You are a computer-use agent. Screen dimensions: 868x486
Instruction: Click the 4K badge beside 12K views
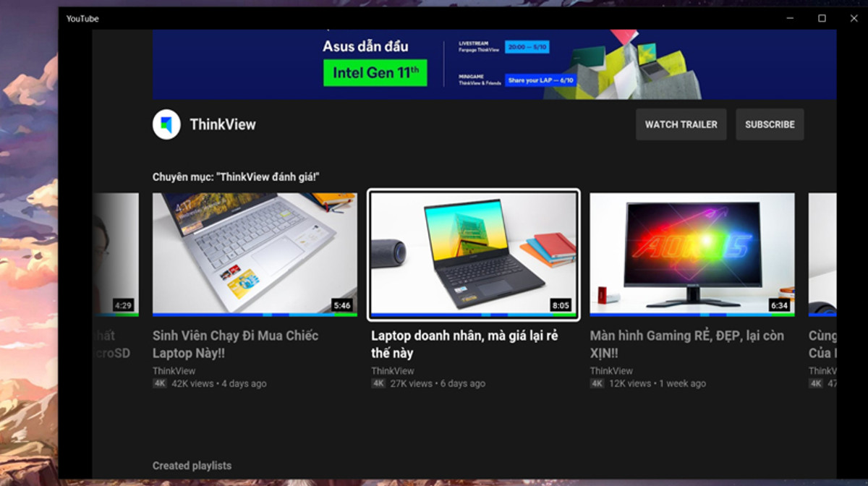[597, 383]
